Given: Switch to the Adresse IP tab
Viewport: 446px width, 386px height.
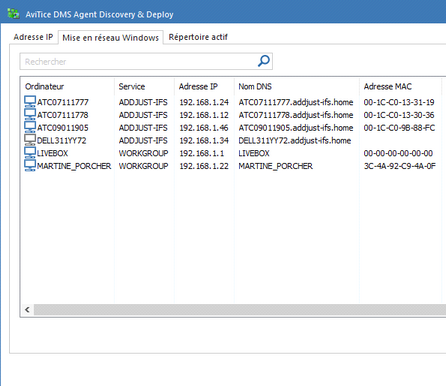Looking at the screenshot, I should pos(33,37).
